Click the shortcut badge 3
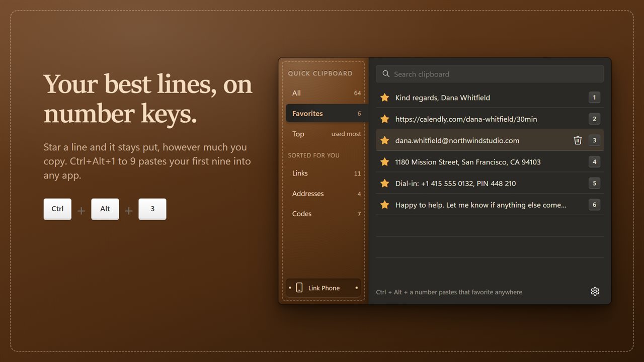644x362 pixels. coord(594,140)
